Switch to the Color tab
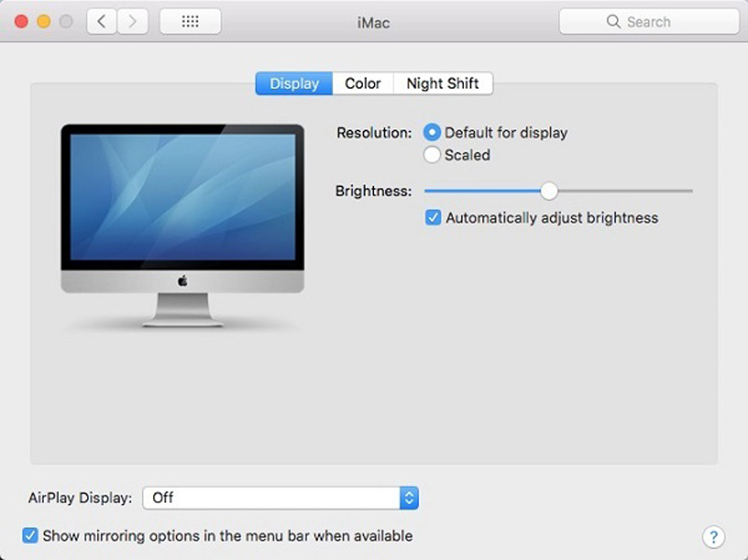Viewport: 748px width, 560px height. tap(362, 83)
